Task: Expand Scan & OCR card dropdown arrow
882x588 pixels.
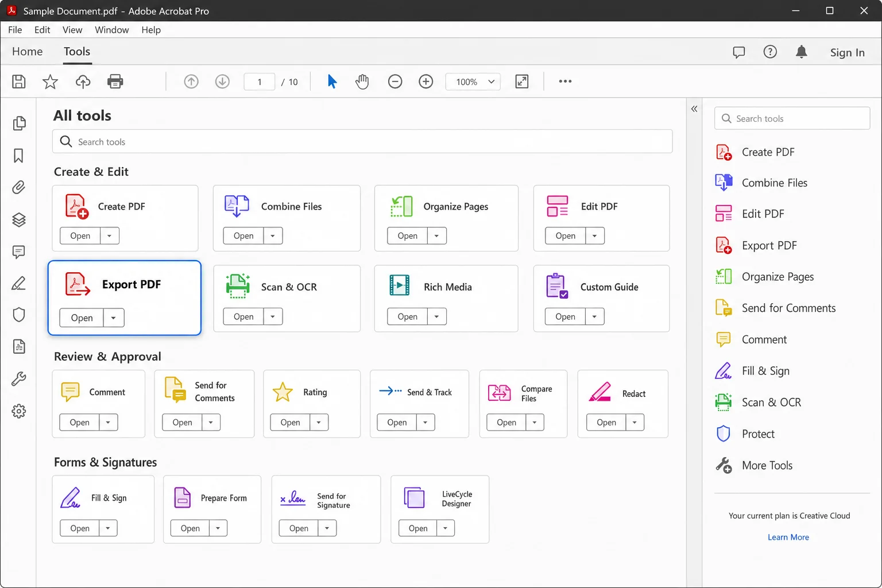Action: tap(273, 316)
